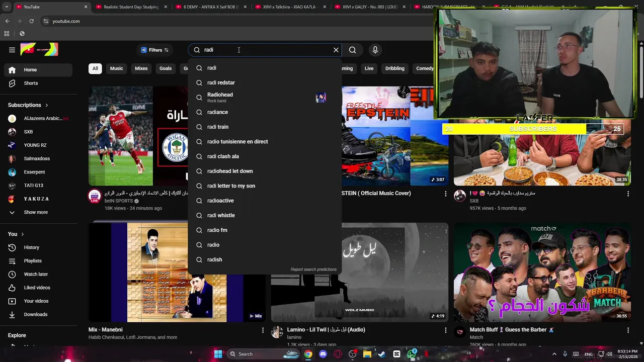Open Arsenal beIN SPORTS live thumbnail
644x362 pixels.
pyautogui.click(x=138, y=136)
